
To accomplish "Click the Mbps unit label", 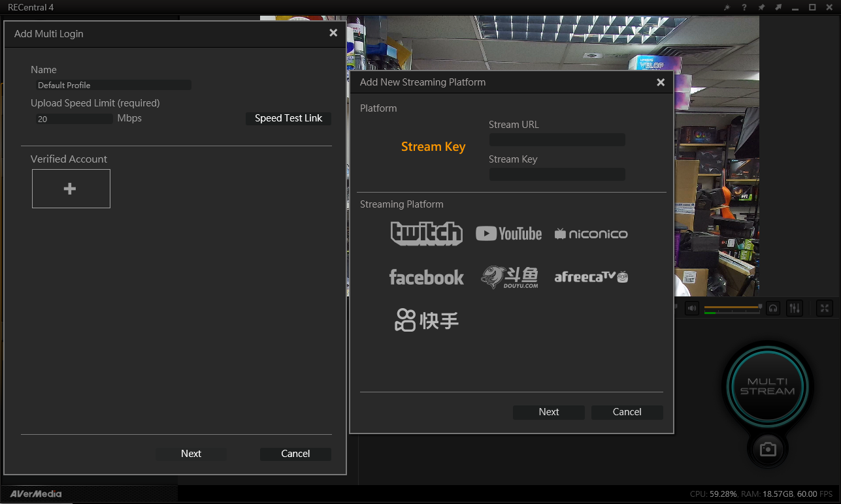I will tap(129, 118).
